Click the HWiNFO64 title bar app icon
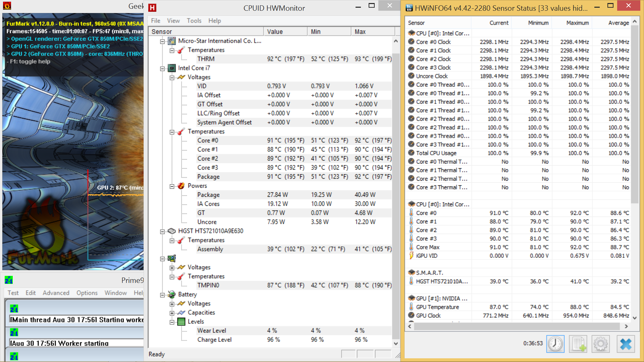 pos(409,8)
